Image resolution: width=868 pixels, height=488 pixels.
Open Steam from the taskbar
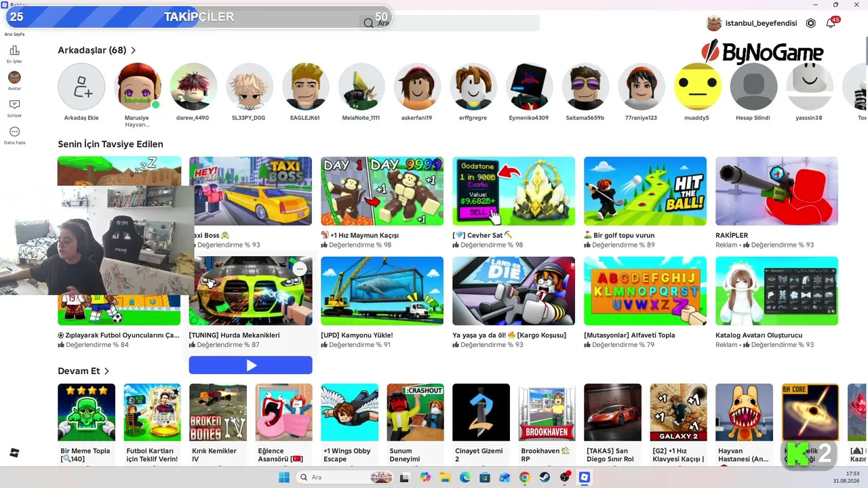point(545,478)
